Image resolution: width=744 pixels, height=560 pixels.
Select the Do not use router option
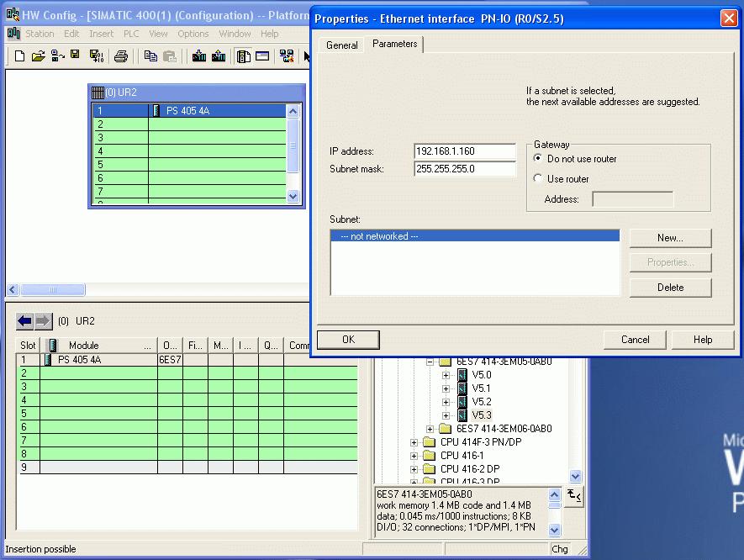click(537, 158)
